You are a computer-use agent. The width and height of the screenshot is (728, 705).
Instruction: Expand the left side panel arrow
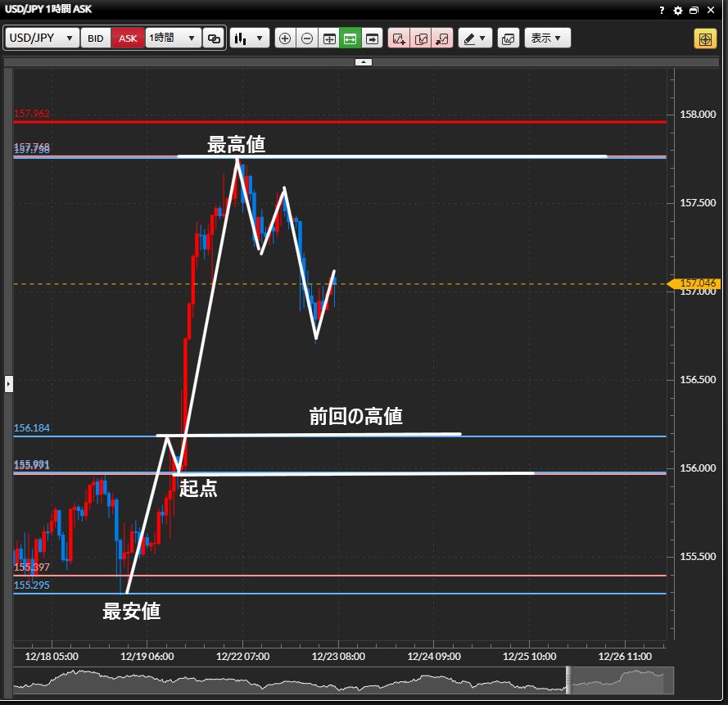[x=9, y=382]
